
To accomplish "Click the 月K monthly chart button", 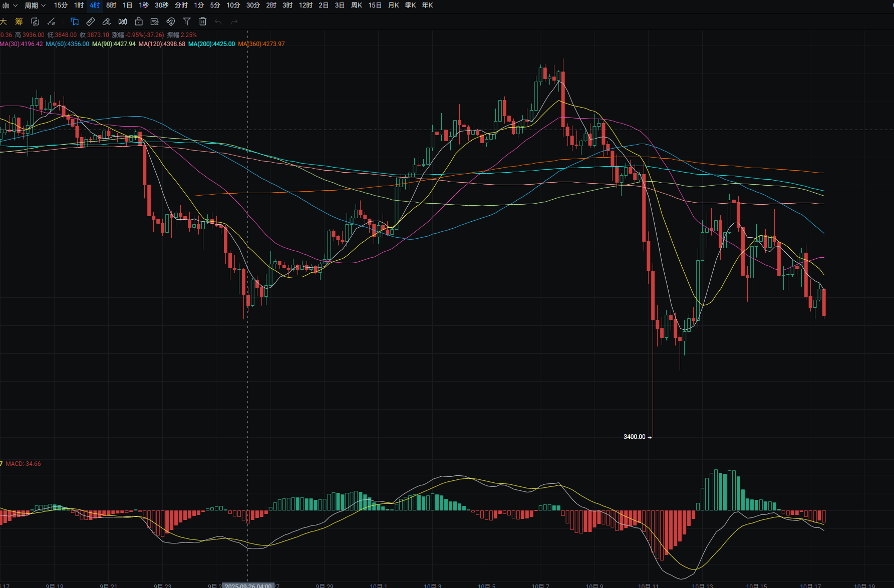I will tap(394, 6).
